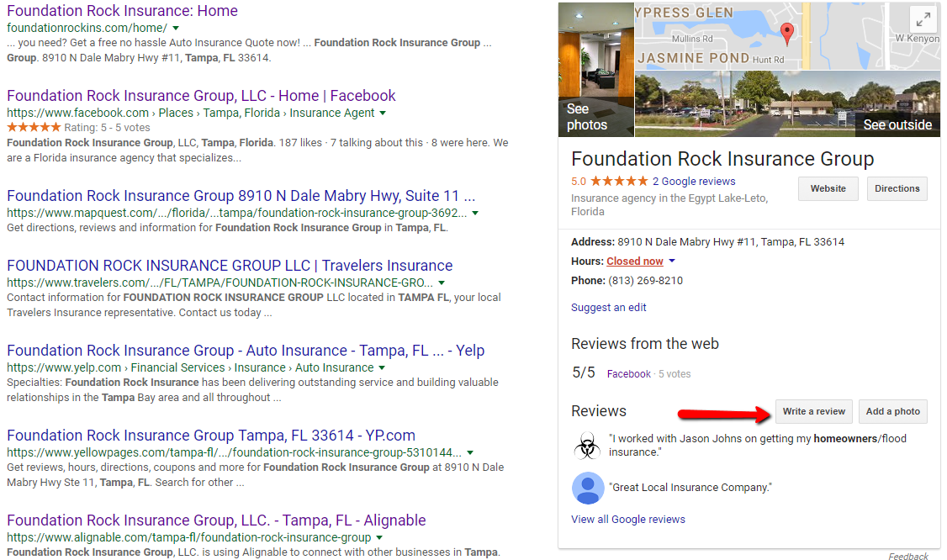Screen dimensions: 947x560
Task: Open dropdown arrow beside Facebook result URL
Action: point(383,113)
